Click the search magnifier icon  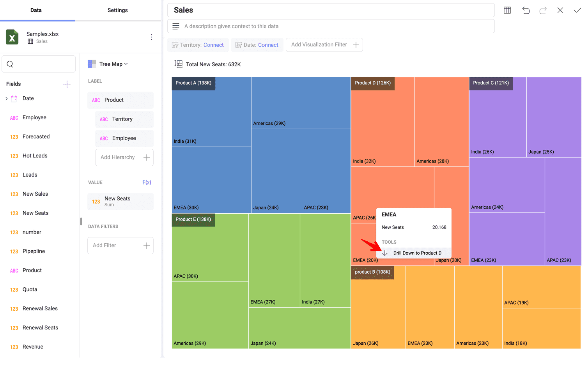coord(10,64)
